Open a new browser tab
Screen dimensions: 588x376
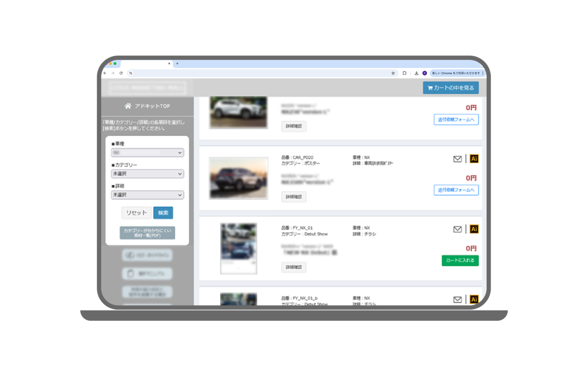177,64
